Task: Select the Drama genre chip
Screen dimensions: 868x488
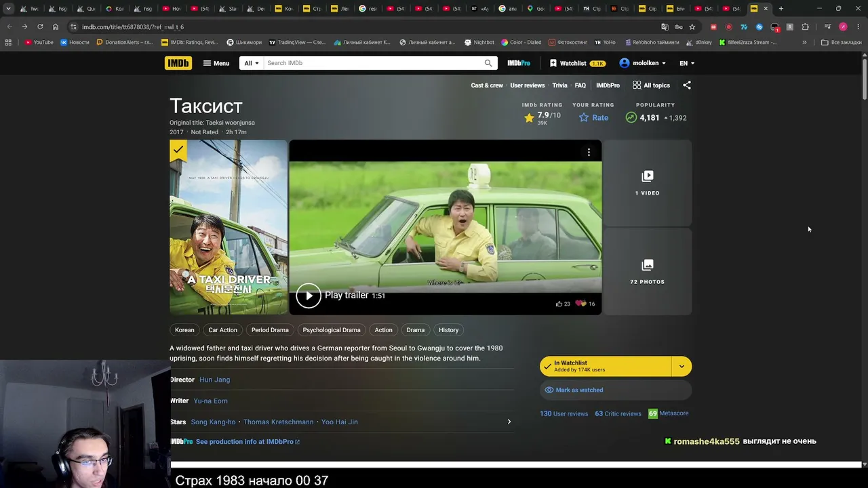Action: click(416, 330)
